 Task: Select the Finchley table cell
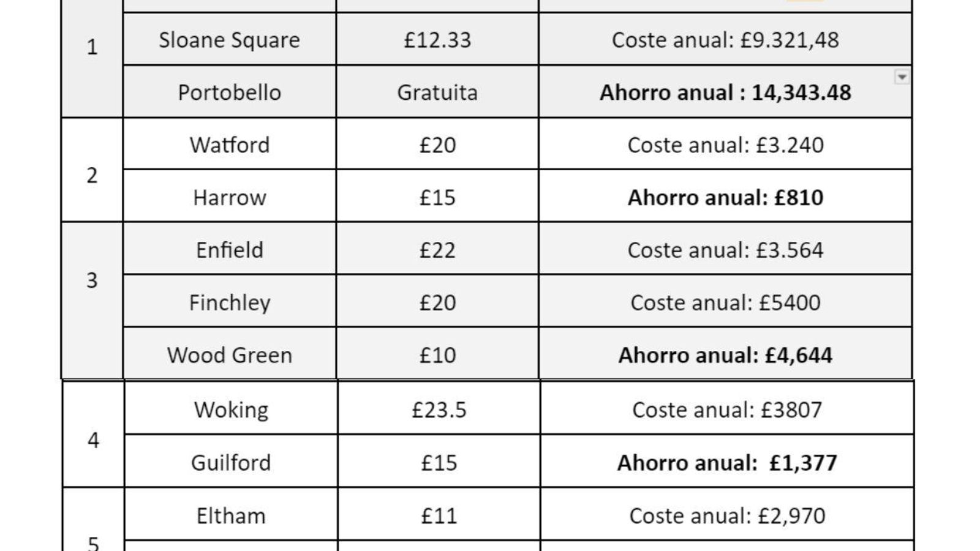(x=229, y=302)
